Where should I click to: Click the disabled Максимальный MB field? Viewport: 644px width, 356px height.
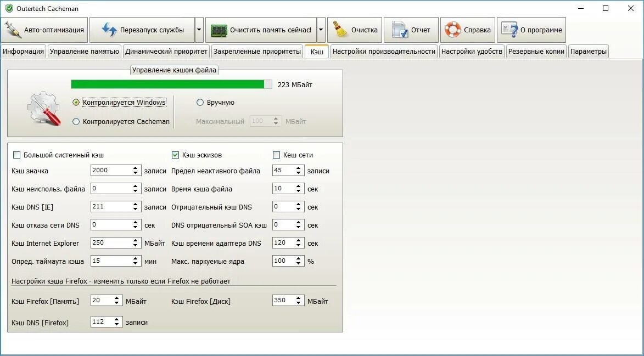[x=266, y=121]
